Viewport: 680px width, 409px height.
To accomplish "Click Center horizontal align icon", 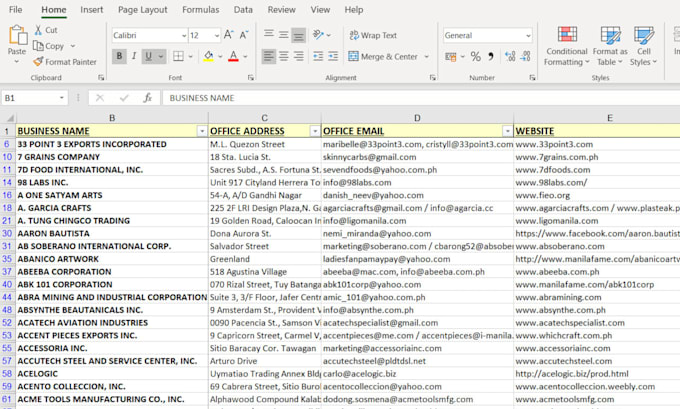I will (x=284, y=56).
